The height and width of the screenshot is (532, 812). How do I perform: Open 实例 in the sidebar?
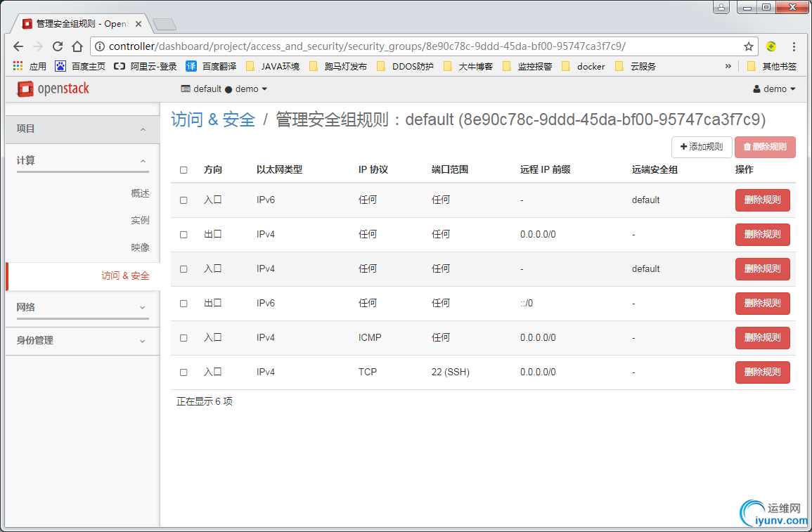140,221
